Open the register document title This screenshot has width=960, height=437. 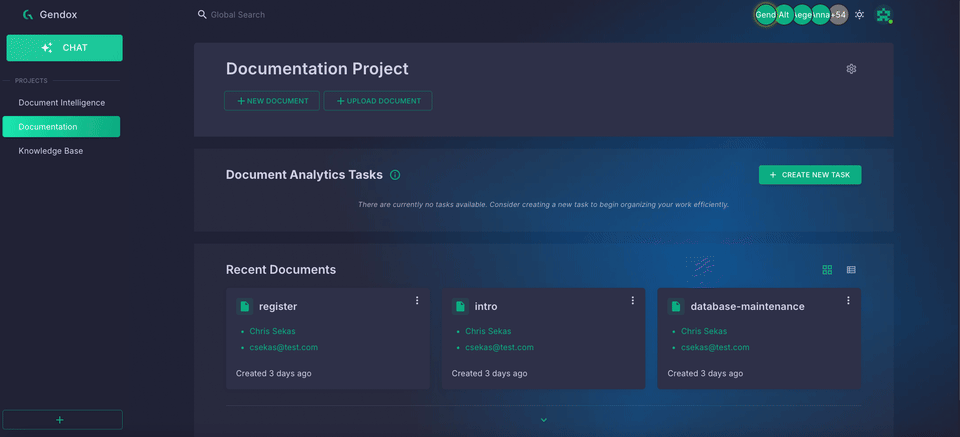(278, 307)
